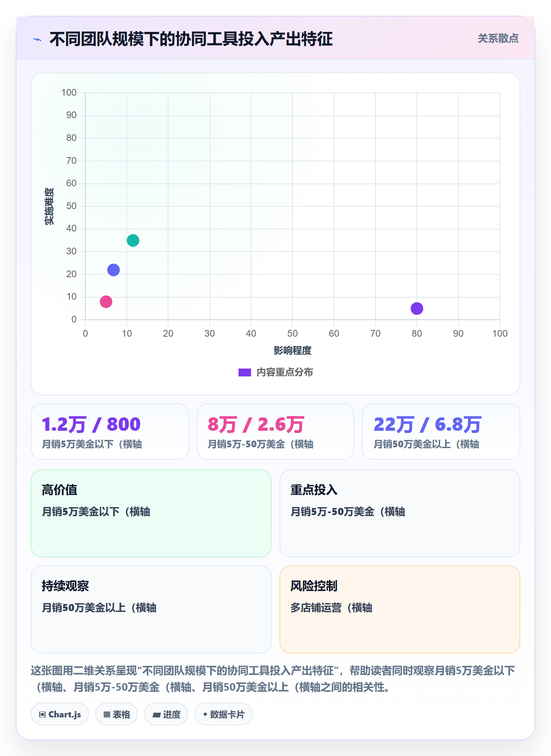Image resolution: width=551 pixels, height=756 pixels.
Task: Click the Chart.js tag
Action: point(60,714)
